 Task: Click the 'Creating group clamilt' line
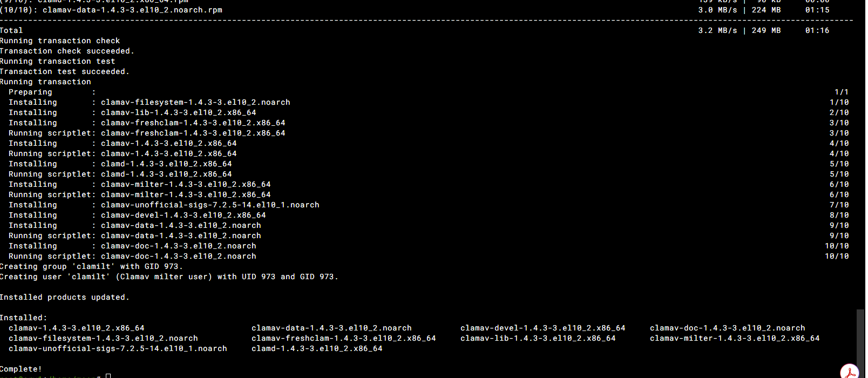tap(91, 267)
